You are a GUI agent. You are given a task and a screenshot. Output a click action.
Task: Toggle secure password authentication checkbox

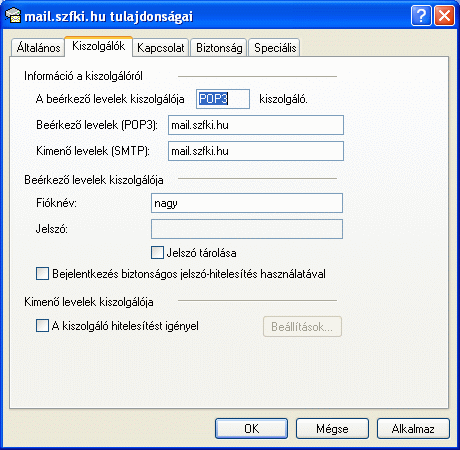pyautogui.click(x=42, y=273)
